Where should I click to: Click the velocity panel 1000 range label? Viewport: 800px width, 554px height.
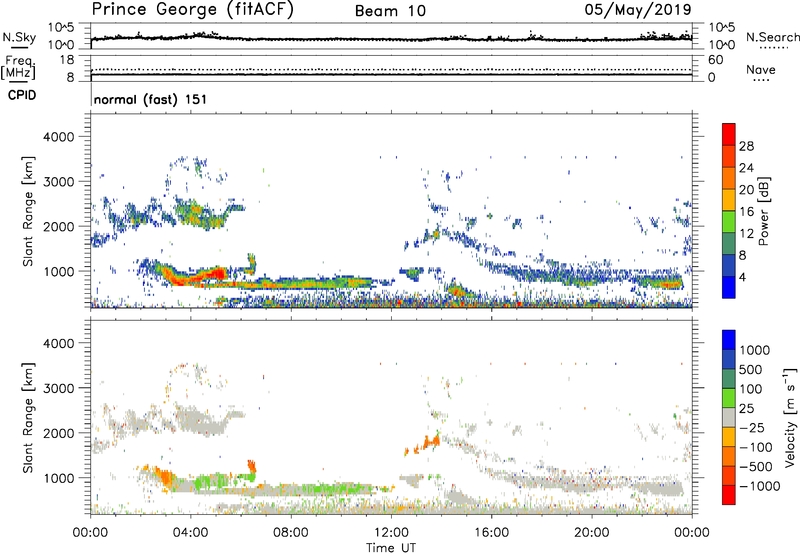point(58,478)
